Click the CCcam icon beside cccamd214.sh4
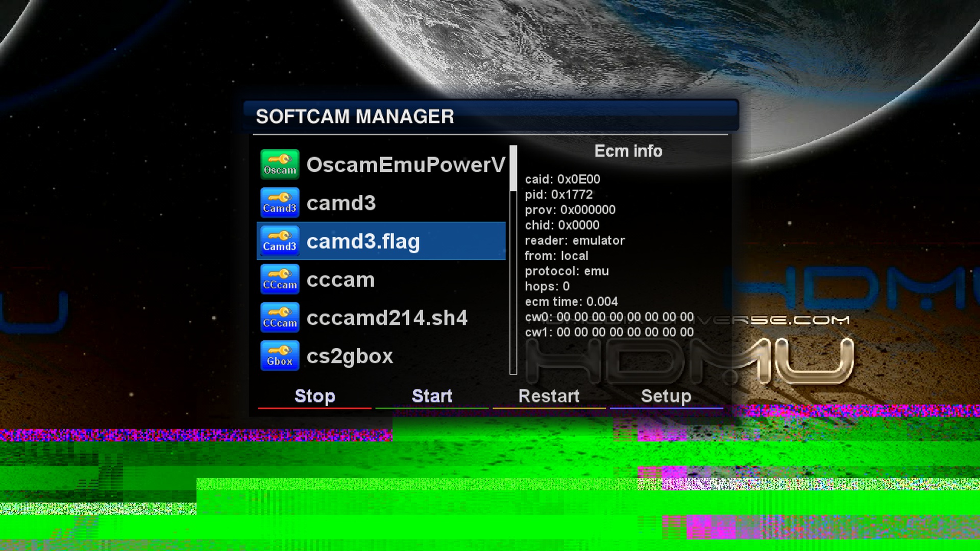980x551 pixels. click(280, 317)
